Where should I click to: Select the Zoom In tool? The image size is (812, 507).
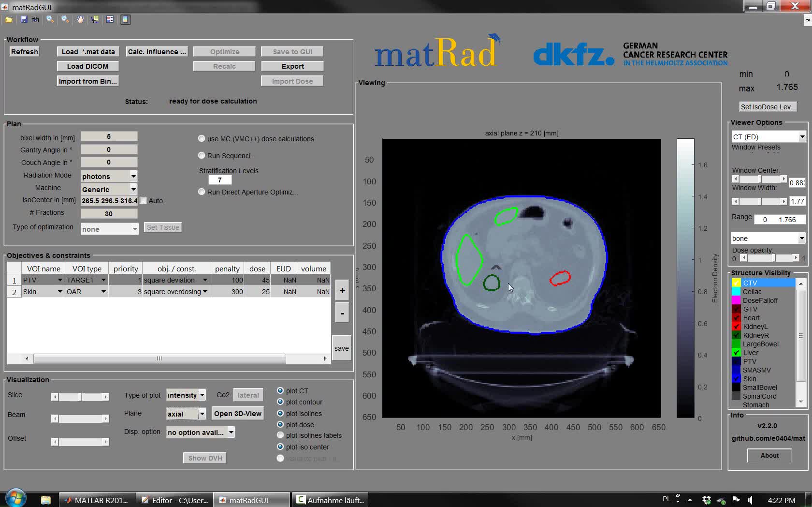(50, 19)
